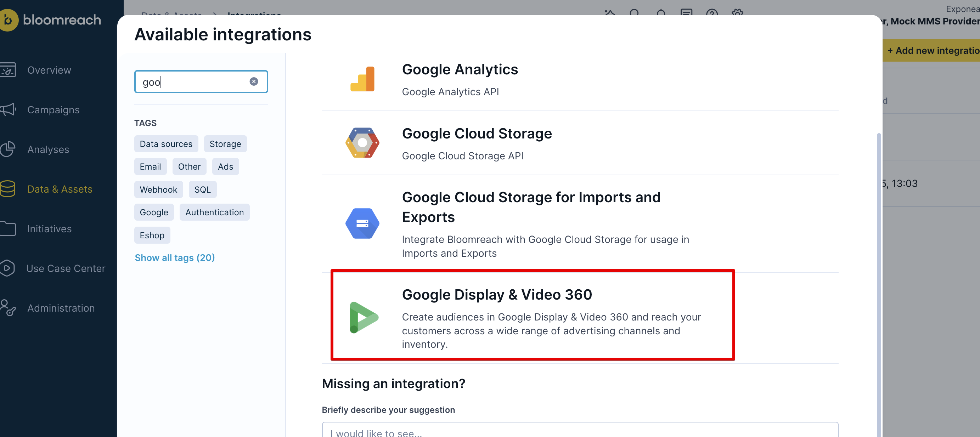Open the Campaigns megaphone icon

(x=7, y=109)
